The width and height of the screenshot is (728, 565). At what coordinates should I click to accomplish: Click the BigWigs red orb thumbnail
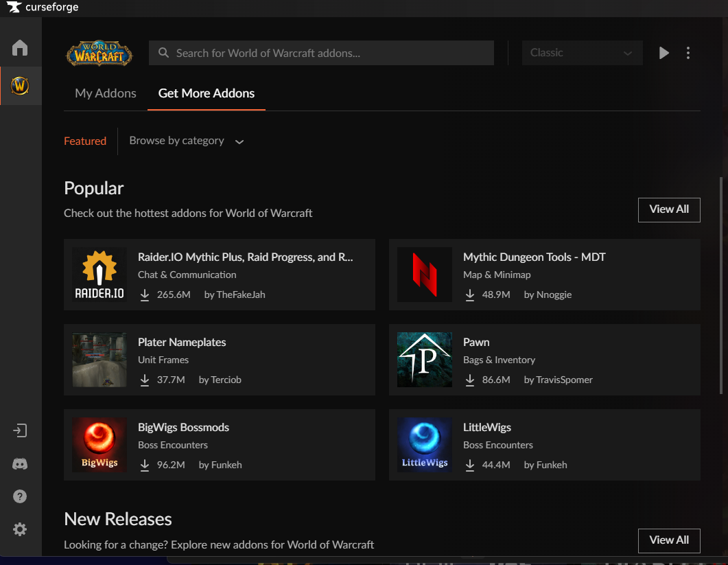coord(99,445)
